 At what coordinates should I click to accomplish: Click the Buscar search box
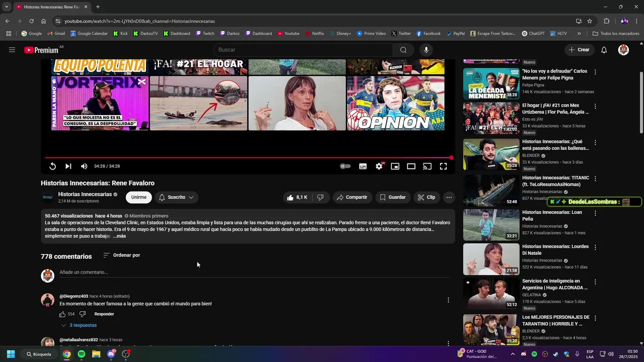[303, 50]
